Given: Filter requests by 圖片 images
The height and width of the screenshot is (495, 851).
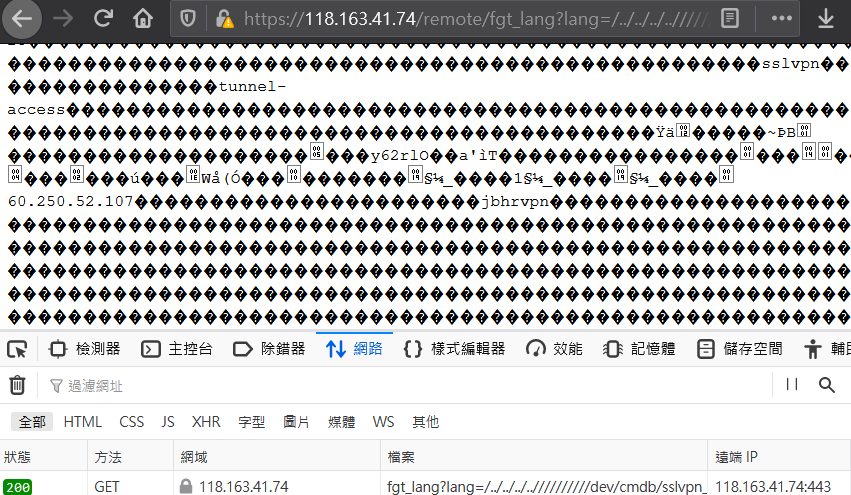Looking at the screenshot, I should tap(296, 422).
